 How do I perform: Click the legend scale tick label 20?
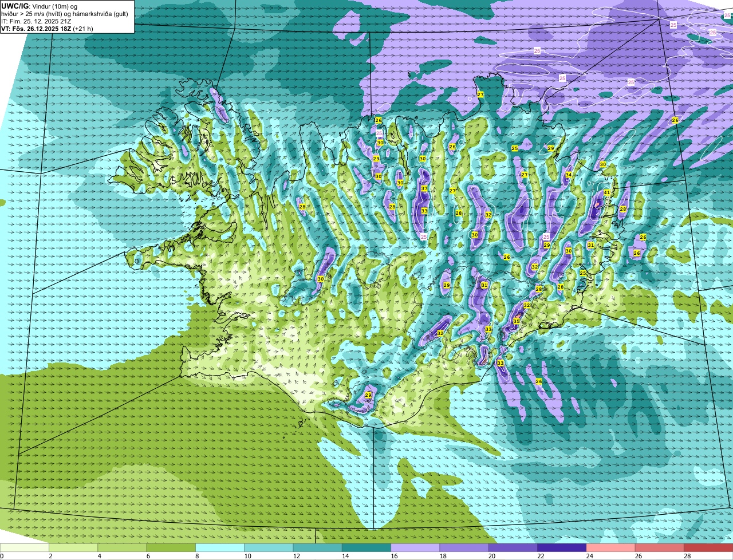point(492,556)
